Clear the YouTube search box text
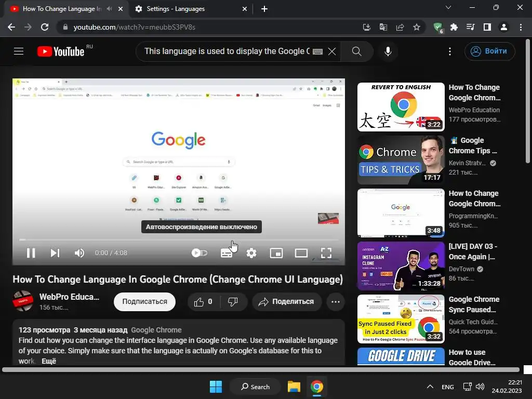Screen dimensions: 532x399 coord(332,51)
